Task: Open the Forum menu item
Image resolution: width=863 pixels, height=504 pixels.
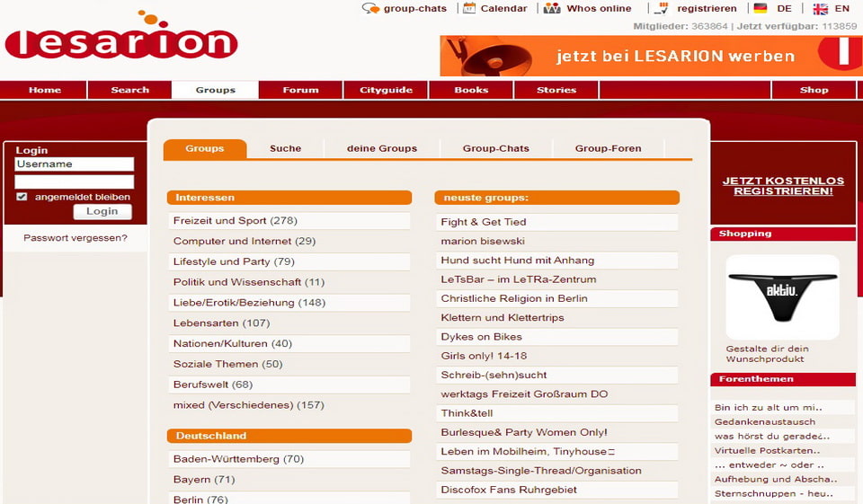Action: click(300, 90)
